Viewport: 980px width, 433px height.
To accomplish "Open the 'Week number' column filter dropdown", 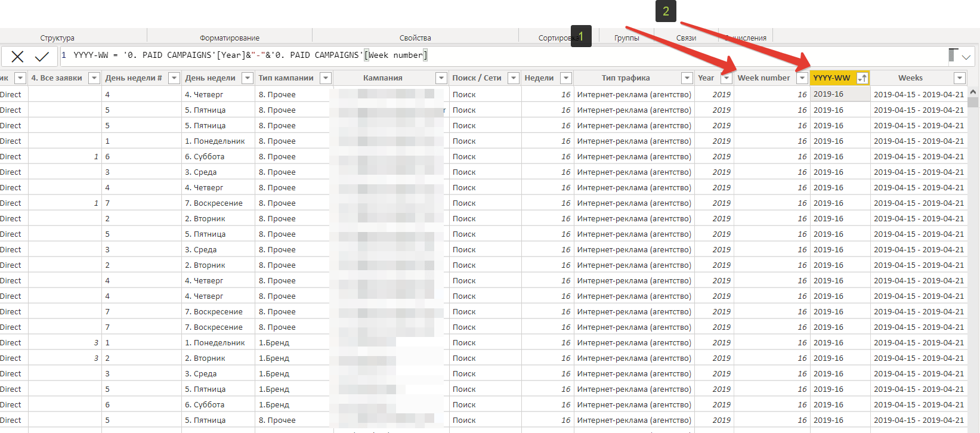I will (x=802, y=78).
